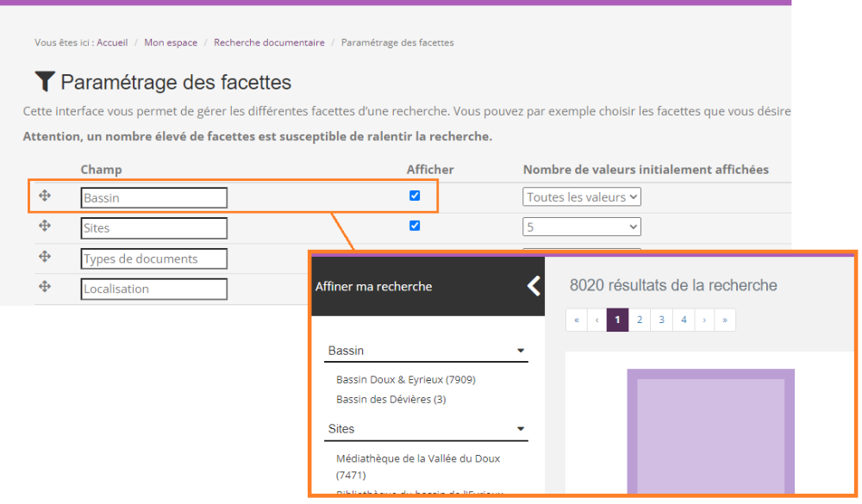The image size is (862, 504).
Task: Collapse the Affiner ma recherche panel
Action: point(534,286)
